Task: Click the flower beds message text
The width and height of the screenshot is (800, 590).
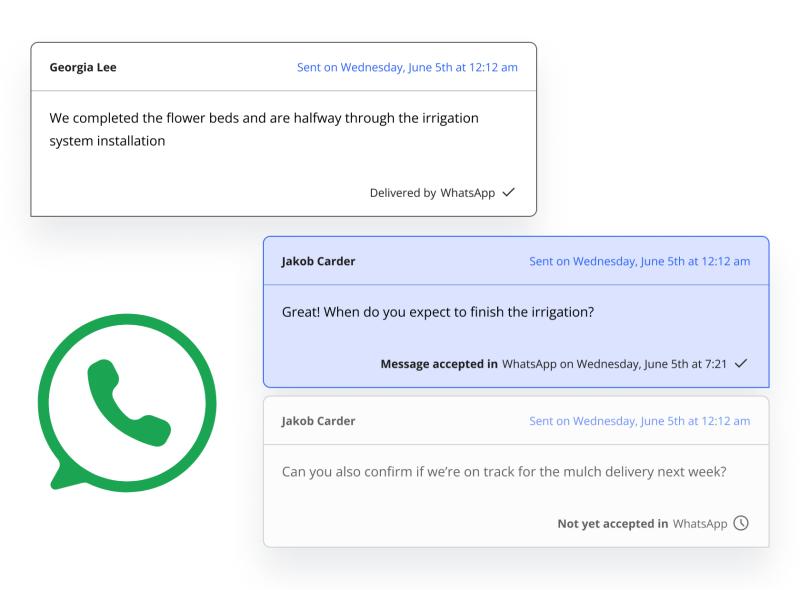Action: (x=264, y=129)
